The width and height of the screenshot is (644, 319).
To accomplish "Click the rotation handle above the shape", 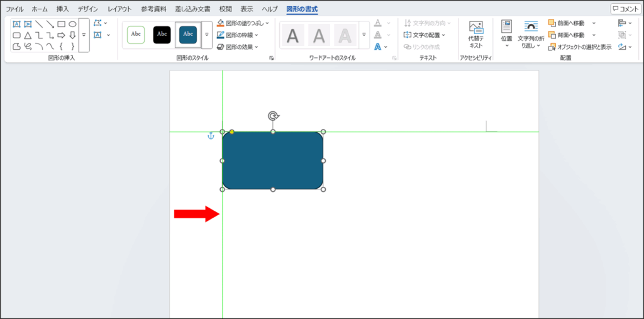I will click(x=273, y=116).
